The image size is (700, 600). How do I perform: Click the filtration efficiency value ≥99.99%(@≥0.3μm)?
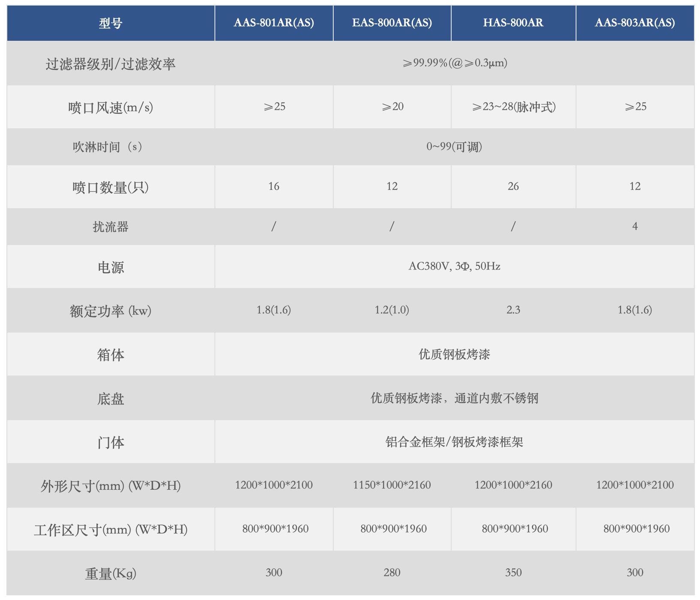tap(457, 64)
